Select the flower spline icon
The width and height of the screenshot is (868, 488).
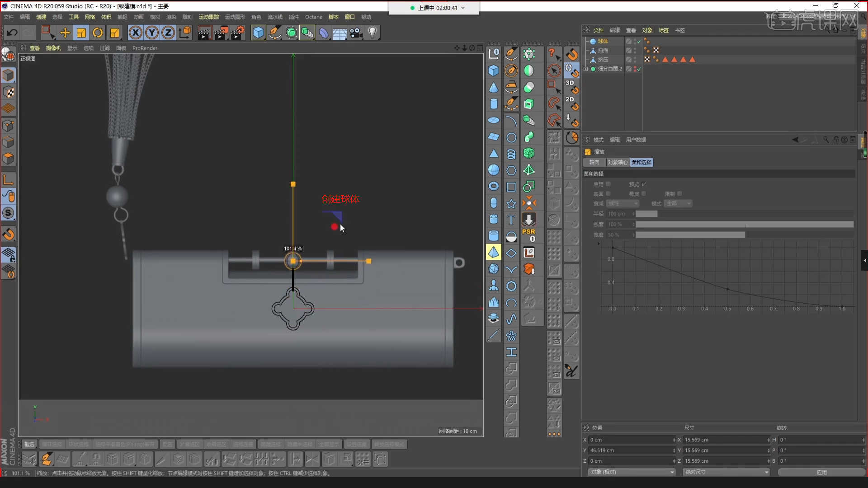pyautogui.click(x=511, y=336)
